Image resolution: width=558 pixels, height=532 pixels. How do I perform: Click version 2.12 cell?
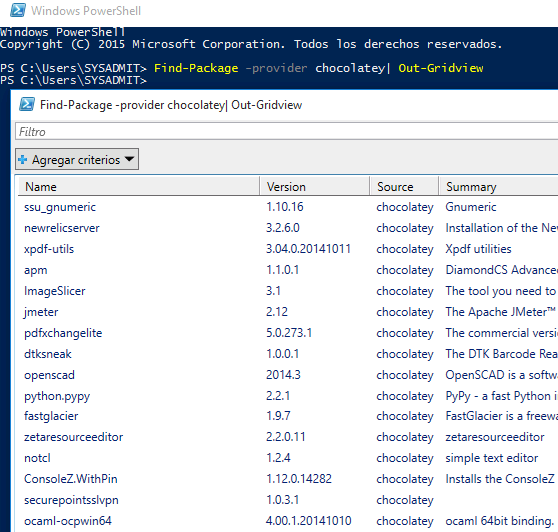[x=277, y=312]
